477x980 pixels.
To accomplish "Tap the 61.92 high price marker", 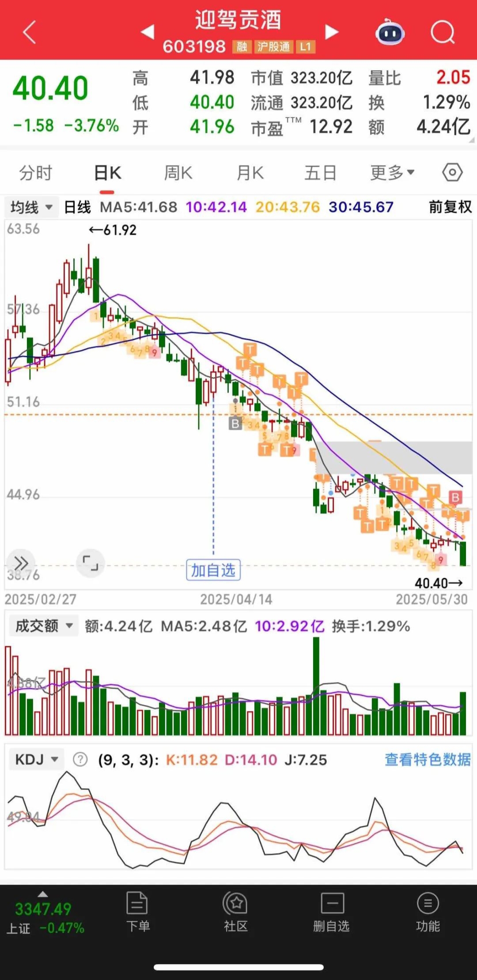I will [x=113, y=230].
